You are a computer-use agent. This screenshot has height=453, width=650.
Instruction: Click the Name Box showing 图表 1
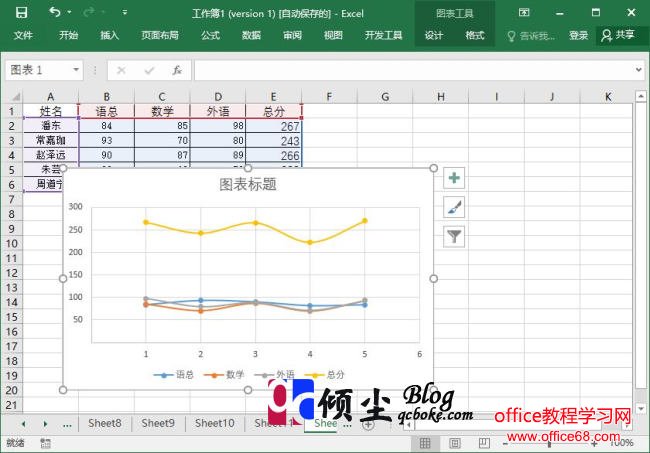point(38,70)
